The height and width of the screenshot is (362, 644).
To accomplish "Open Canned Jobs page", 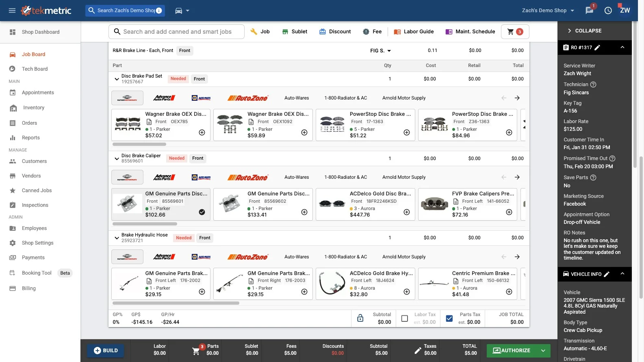I will (37, 191).
